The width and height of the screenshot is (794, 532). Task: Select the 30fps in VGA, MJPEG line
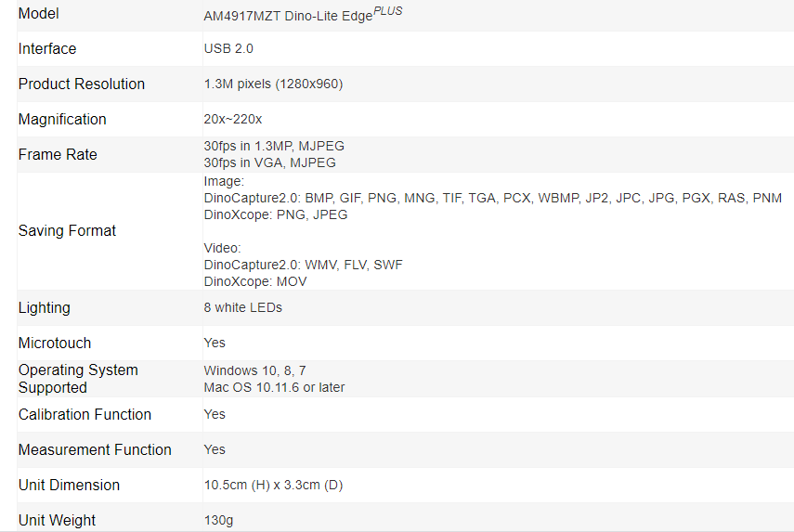pyautogui.click(x=270, y=163)
